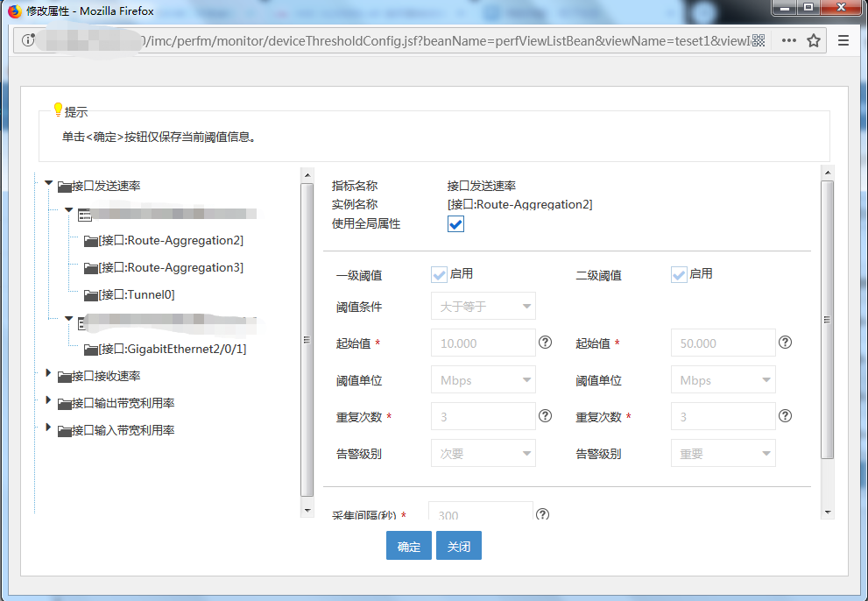Screen dimensions: 868x601
Task: Expand the 接口输出带宽利用率 node
Action: pyautogui.click(x=48, y=399)
